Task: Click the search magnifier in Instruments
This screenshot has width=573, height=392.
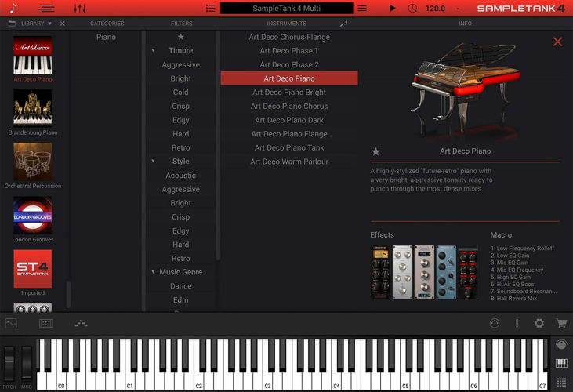Action: tap(343, 24)
